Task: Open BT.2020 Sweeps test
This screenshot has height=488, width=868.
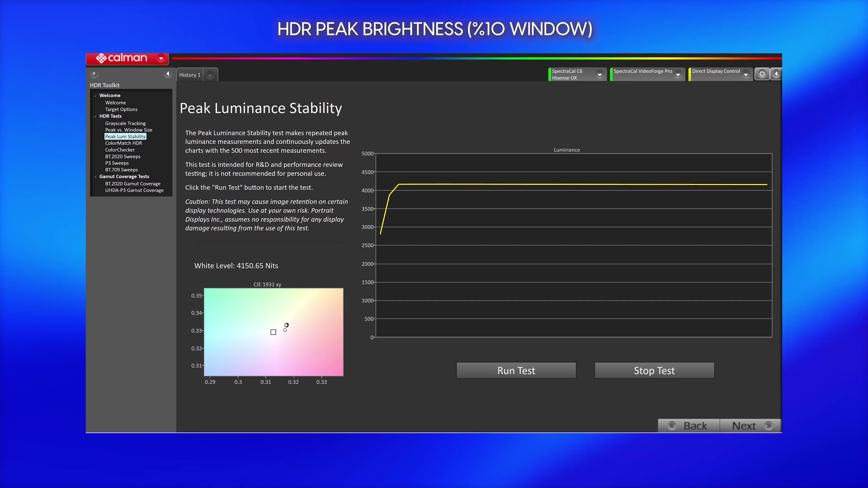Action: 123,157
